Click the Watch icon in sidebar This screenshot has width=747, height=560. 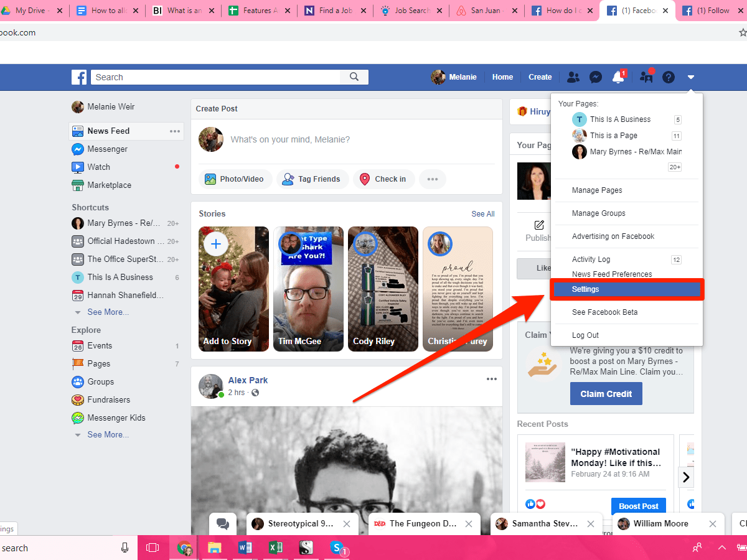[x=78, y=167]
